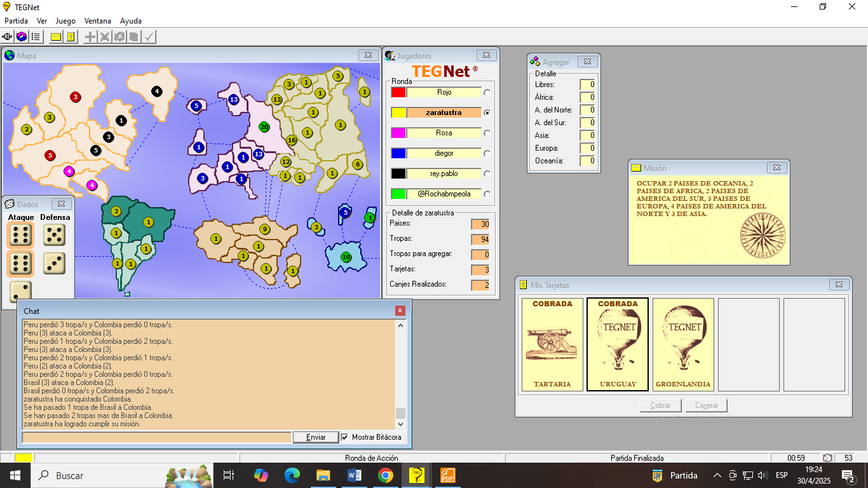This screenshot has width=868, height=488.
Task: Click the globe icon in Mapa title
Action: 10,55
